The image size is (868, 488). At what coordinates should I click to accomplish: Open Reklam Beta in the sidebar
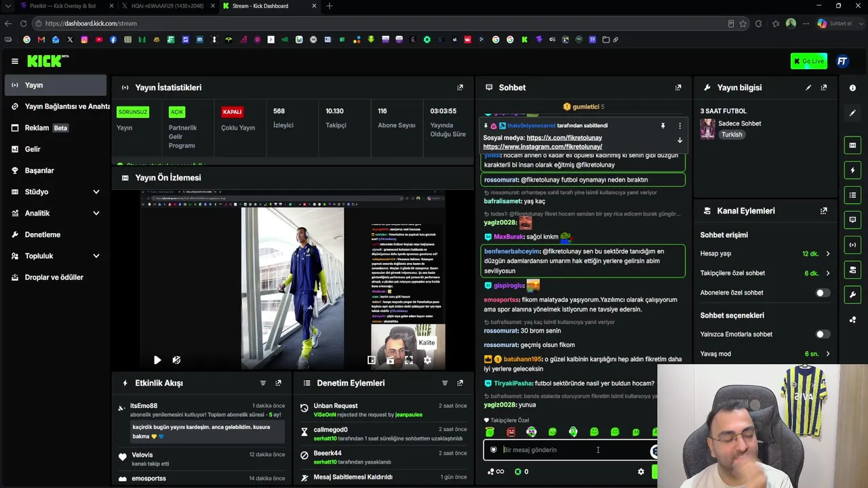pos(56,128)
